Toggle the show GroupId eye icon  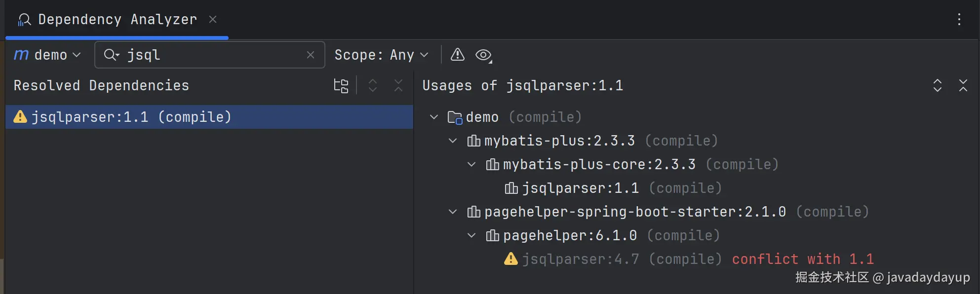(x=483, y=55)
